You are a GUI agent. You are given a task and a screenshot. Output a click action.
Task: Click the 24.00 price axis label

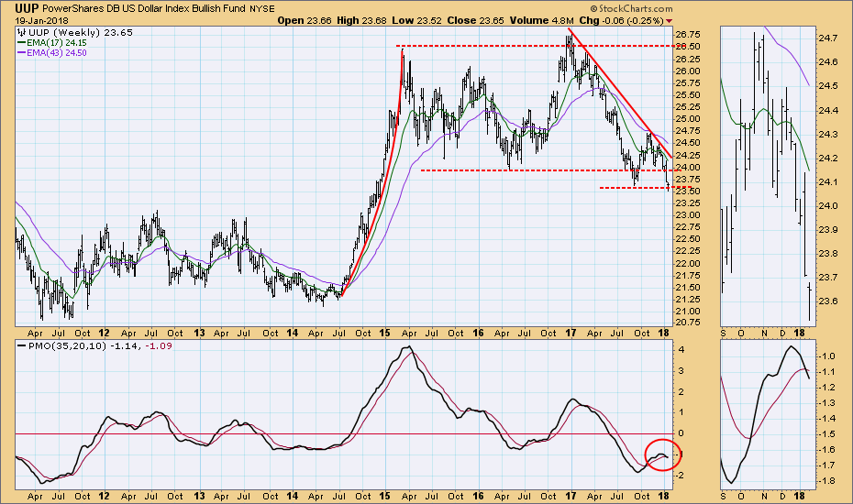coord(687,167)
